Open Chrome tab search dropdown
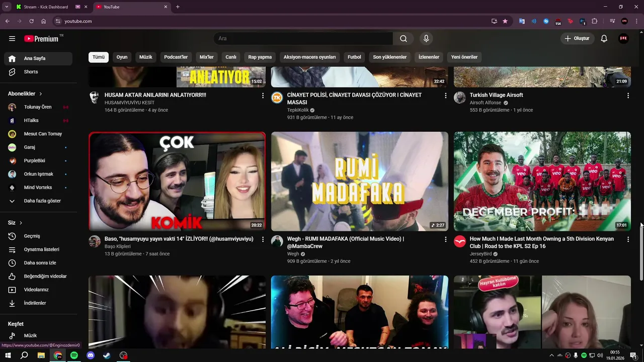The image size is (644, 362). [7, 7]
